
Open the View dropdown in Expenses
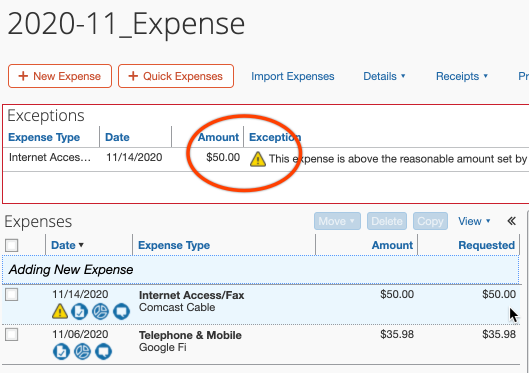pos(474,221)
